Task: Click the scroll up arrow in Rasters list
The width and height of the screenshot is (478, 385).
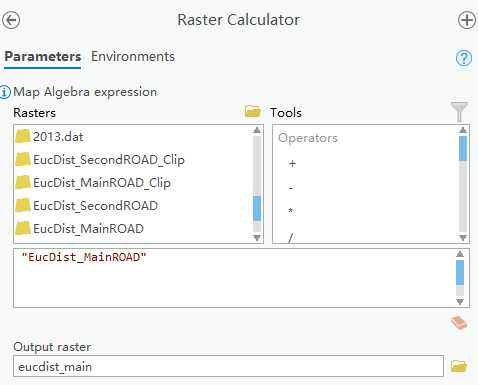Action: (x=257, y=130)
